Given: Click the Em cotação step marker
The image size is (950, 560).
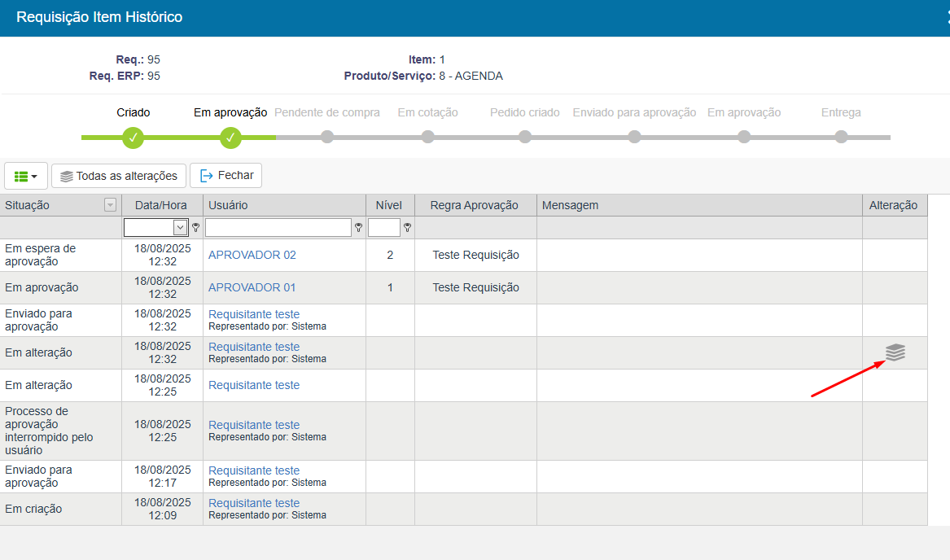Looking at the screenshot, I should click(x=428, y=137).
